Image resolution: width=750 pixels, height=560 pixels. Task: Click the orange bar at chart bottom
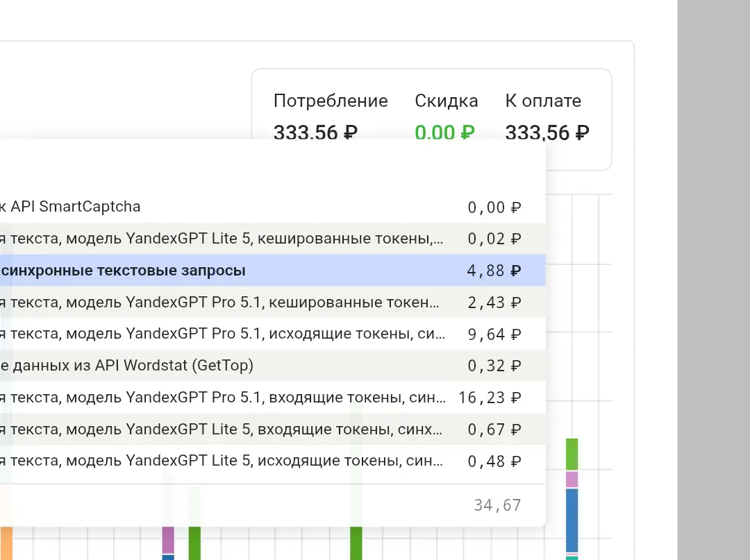(6, 543)
